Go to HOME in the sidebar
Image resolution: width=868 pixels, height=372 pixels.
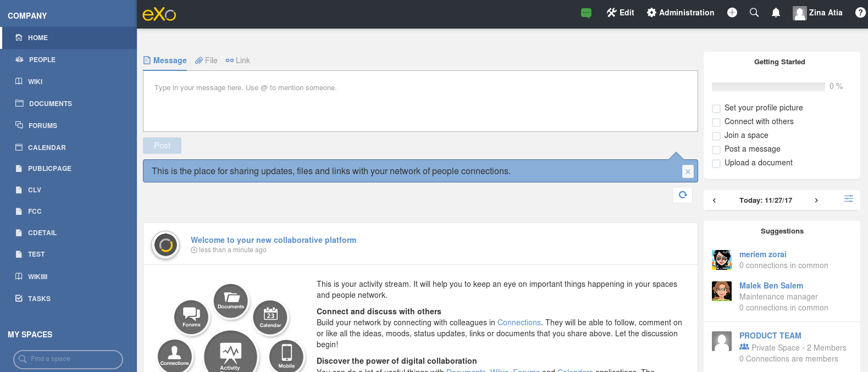(68, 38)
